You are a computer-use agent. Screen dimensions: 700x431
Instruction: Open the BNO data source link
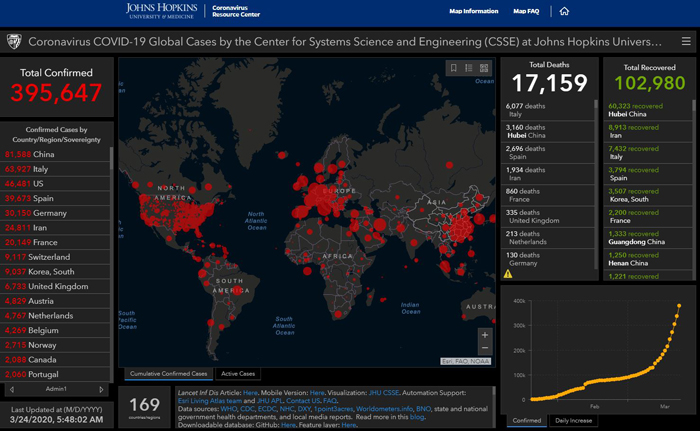click(424, 409)
